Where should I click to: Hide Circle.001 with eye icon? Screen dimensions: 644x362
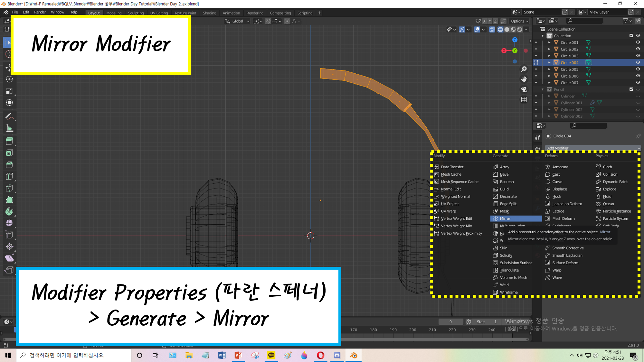click(x=638, y=42)
